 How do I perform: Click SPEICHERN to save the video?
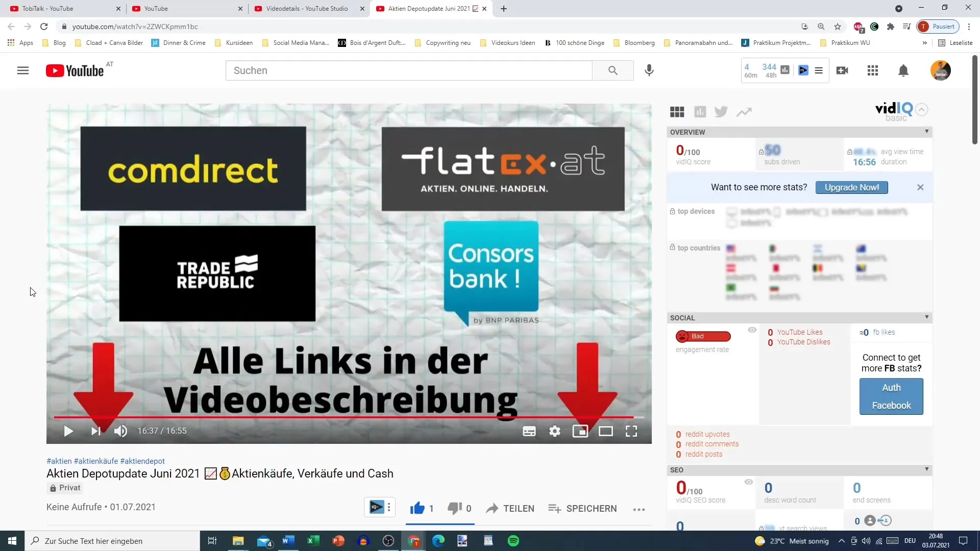582,508
